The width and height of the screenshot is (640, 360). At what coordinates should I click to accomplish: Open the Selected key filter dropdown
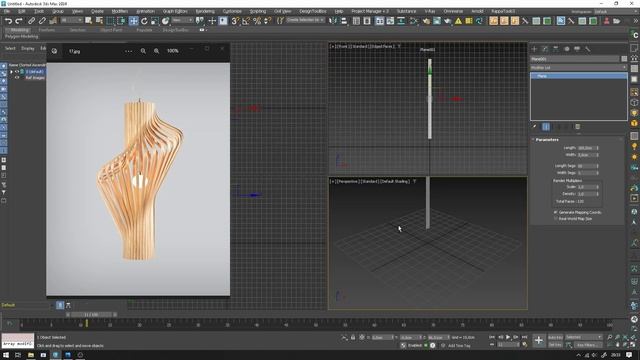pyautogui.click(x=584, y=337)
